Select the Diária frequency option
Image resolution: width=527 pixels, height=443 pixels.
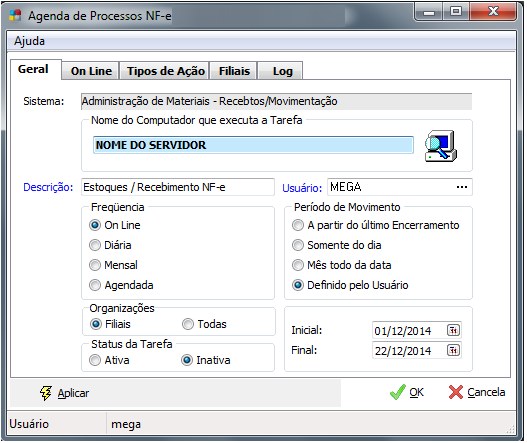point(95,245)
